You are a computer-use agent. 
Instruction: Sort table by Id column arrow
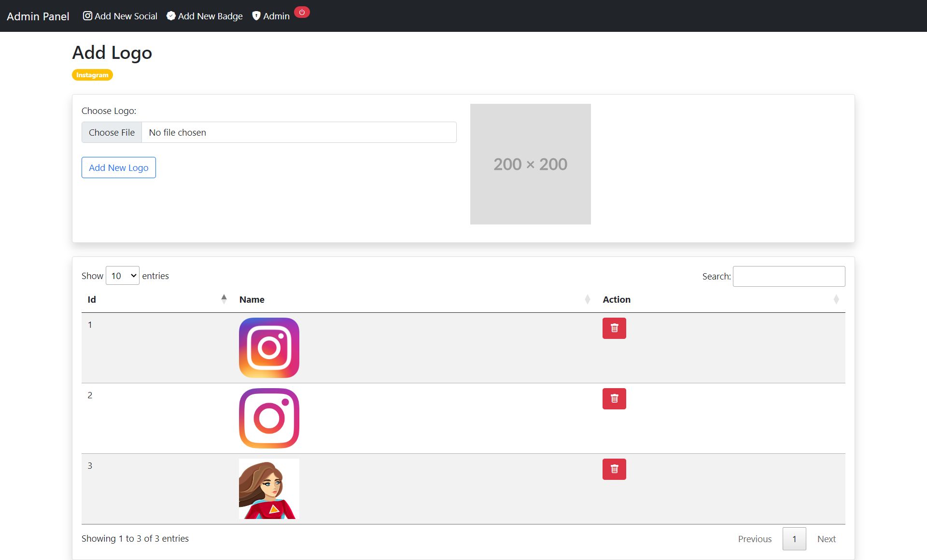[x=224, y=299]
